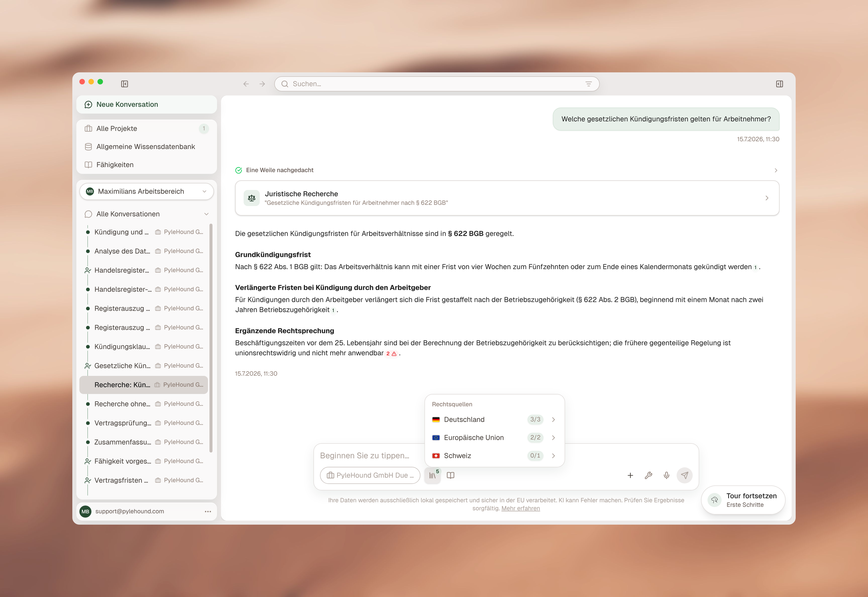Open the tools wrench icon

(648, 475)
